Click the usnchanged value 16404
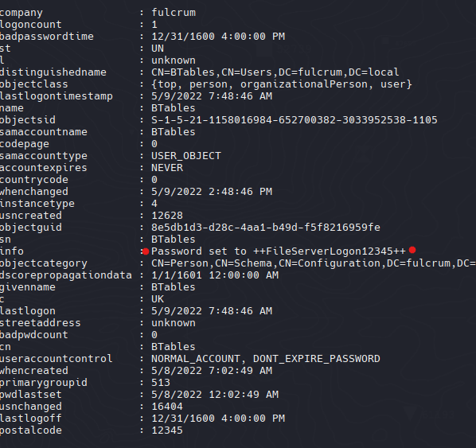 pyautogui.click(x=167, y=407)
